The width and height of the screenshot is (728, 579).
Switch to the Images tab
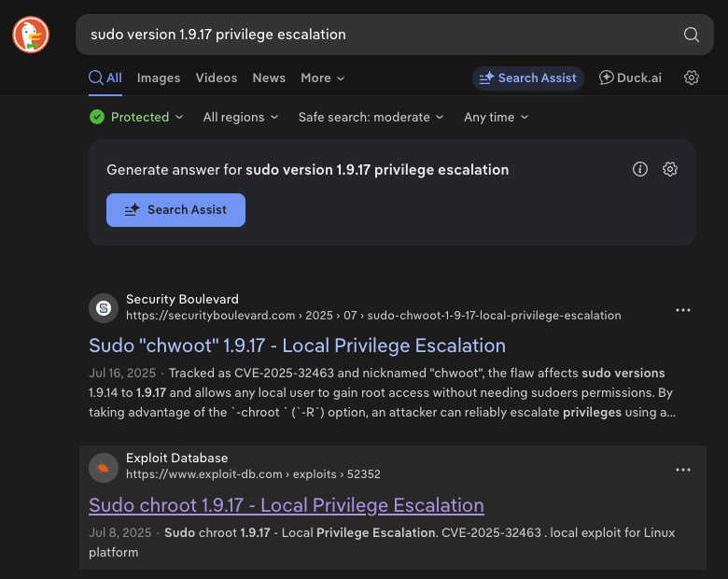(159, 78)
